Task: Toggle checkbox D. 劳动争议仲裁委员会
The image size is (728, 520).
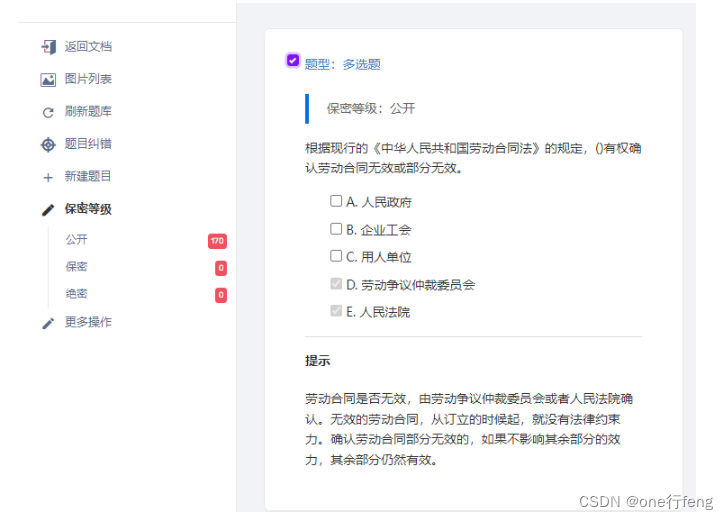Action: 336,284
